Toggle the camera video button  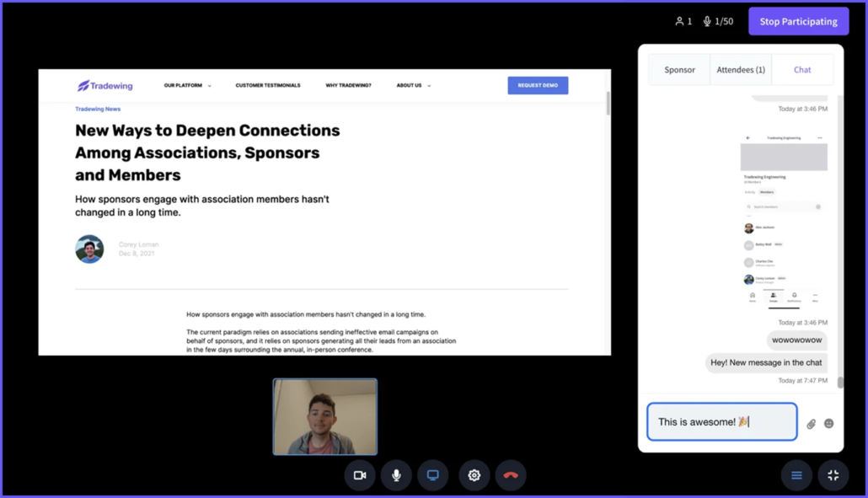click(x=360, y=475)
